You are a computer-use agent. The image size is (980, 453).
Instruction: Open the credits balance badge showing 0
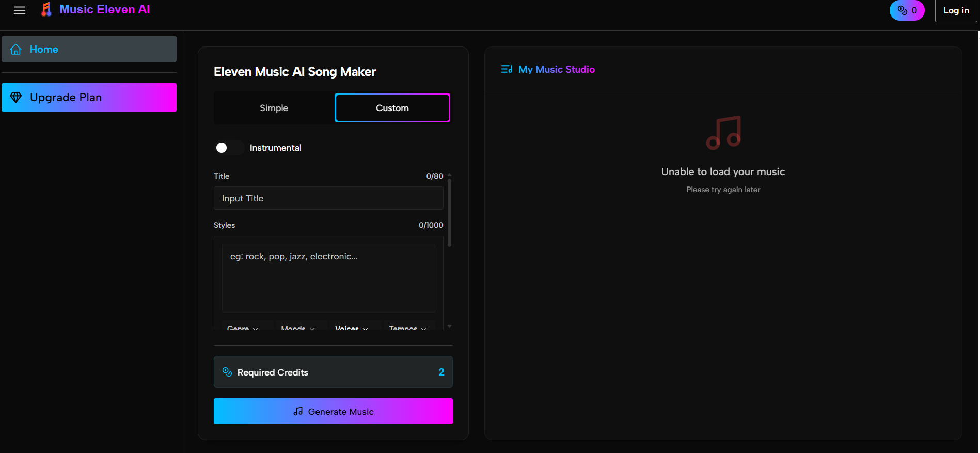point(907,10)
